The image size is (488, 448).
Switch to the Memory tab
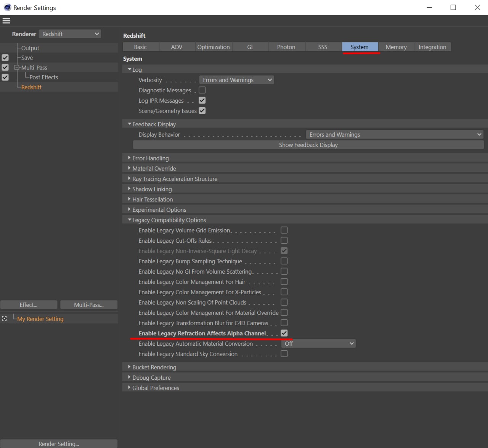click(x=396, y=47)
